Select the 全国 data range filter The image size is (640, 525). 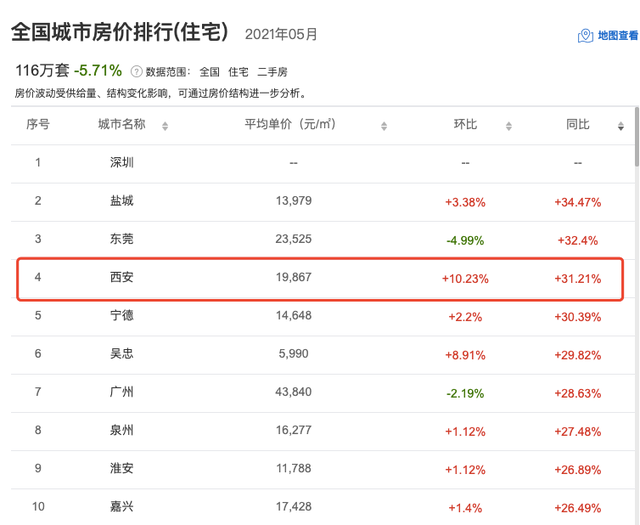tap(209, 72)
